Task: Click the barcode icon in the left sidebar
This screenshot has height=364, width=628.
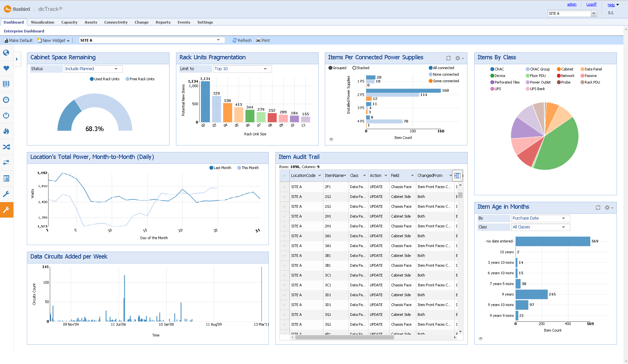Action: click(7, 84)
